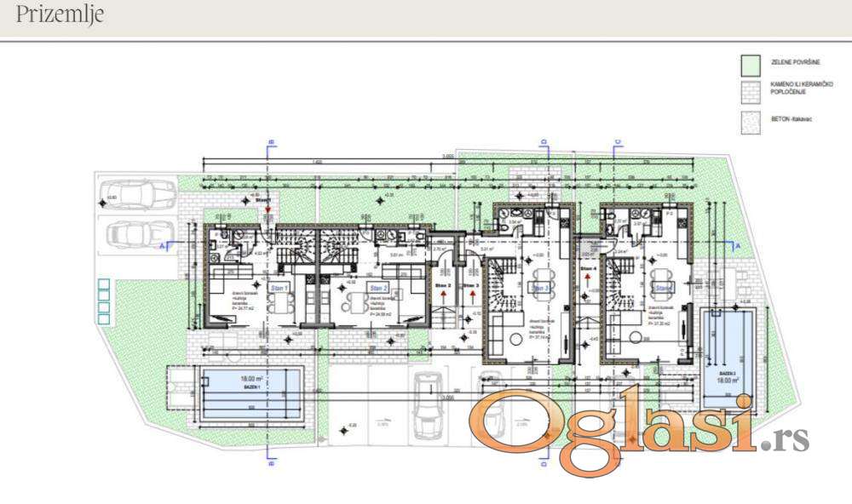
Task: Click the KAMENO ILI KERAMIČKO POPLOČENJE legend label
Action: 795,89
